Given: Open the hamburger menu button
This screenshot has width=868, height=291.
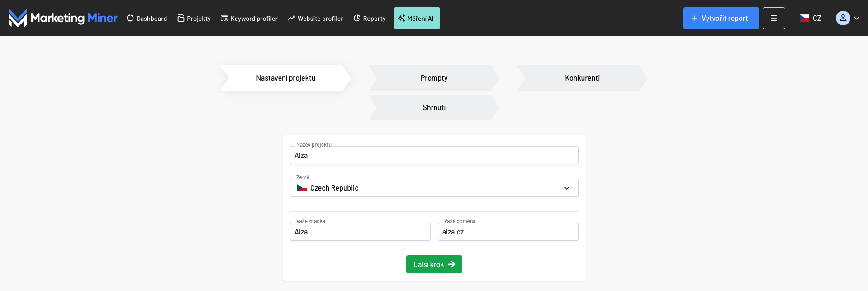Looking at the screenshot, I should coord(773,18).
